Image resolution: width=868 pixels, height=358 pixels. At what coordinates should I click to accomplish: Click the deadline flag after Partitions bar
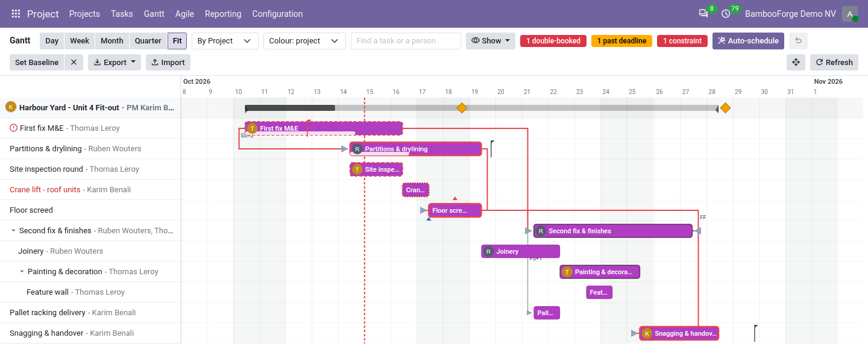492,149
